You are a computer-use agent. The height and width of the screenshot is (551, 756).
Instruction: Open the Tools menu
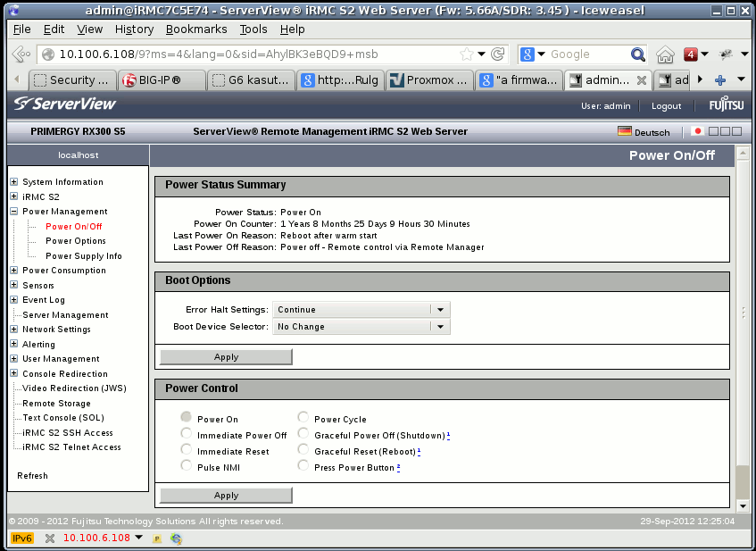pos(253,29)
